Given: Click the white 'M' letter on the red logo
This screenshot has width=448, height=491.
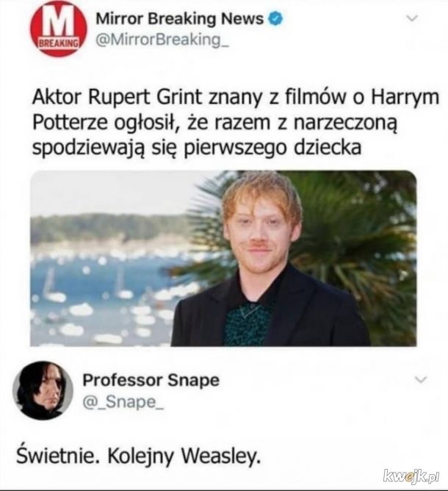Looking at the screenshot, I should point(58,21).
